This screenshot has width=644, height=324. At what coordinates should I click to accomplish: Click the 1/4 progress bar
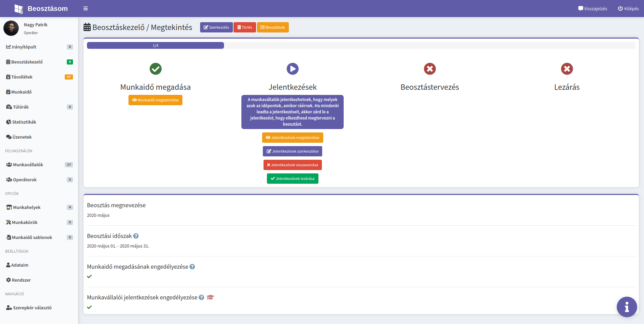[x=155, y=45]
